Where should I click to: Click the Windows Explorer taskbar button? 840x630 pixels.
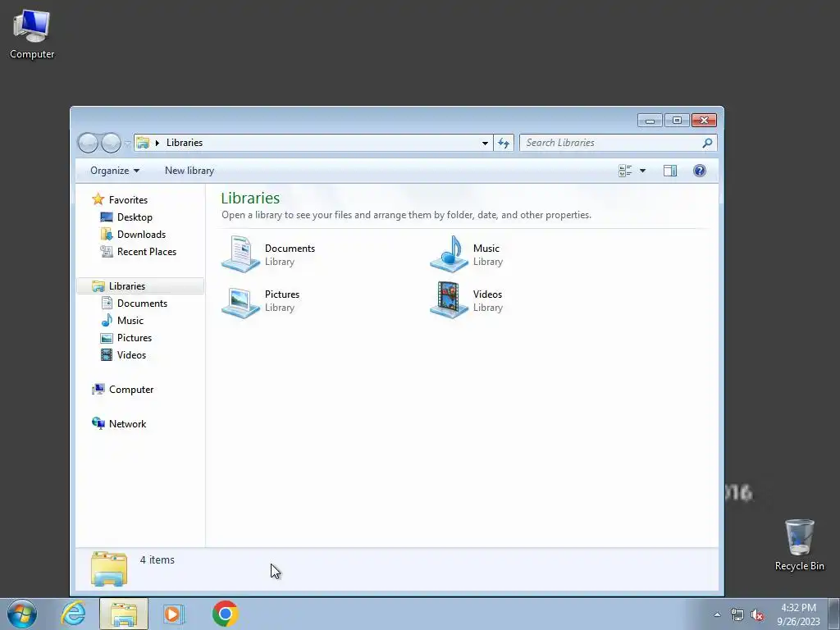[x=123, y=614]
